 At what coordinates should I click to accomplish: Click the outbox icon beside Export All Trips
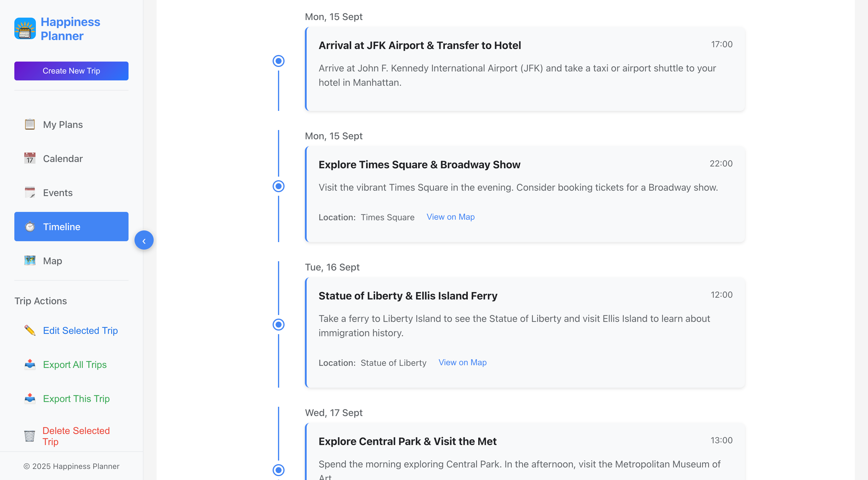coord(30,364)
